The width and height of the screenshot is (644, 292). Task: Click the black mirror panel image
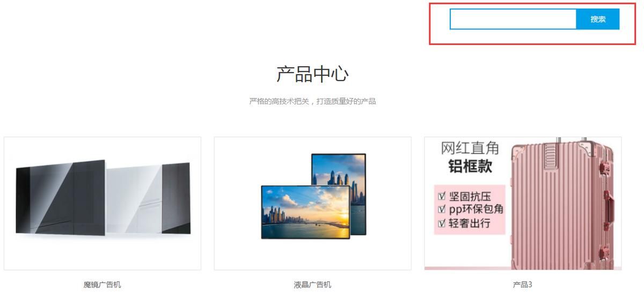pyautogui.click(x=60, y=197)
